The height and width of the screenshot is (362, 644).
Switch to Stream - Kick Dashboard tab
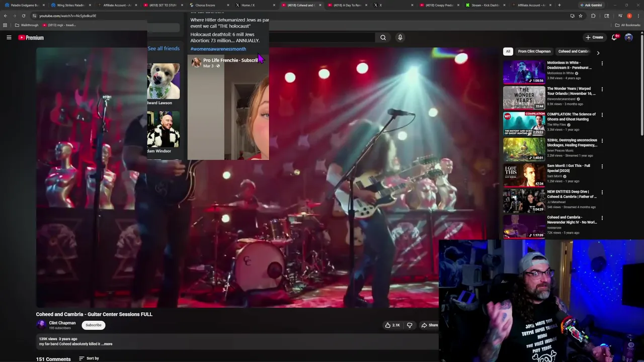click(485, 5)
